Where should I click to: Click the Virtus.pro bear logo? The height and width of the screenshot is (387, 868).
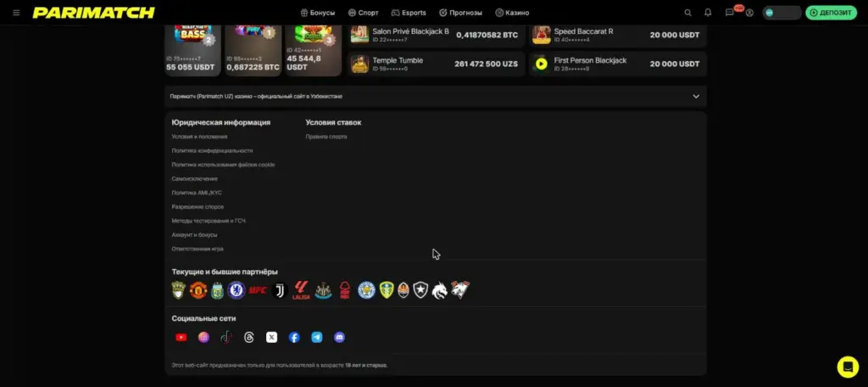pos(460,290)
